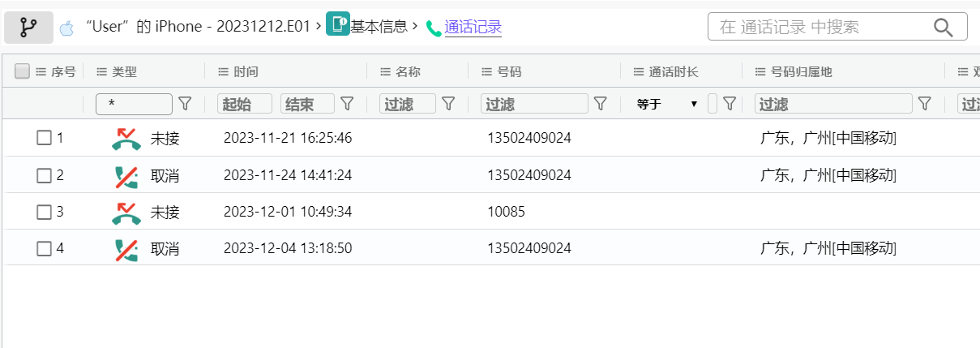The height and width of the screenshot is (348, 980).
Task: Click the filter funnel for 号码归属地 column
Action: click(924, 104)
